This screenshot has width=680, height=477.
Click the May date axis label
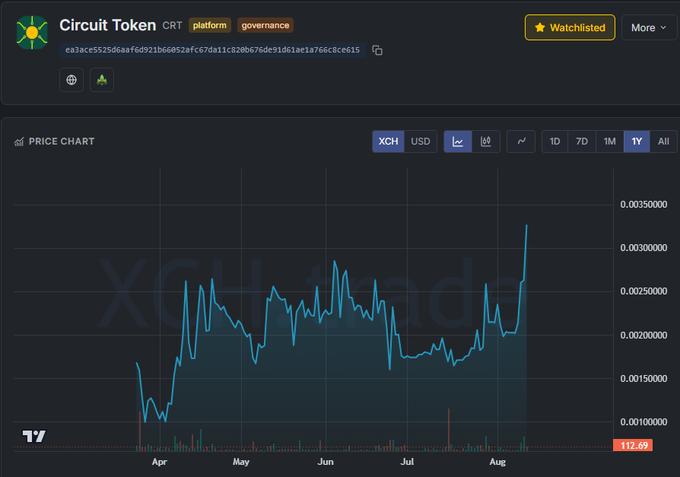(x=241, y=462)
